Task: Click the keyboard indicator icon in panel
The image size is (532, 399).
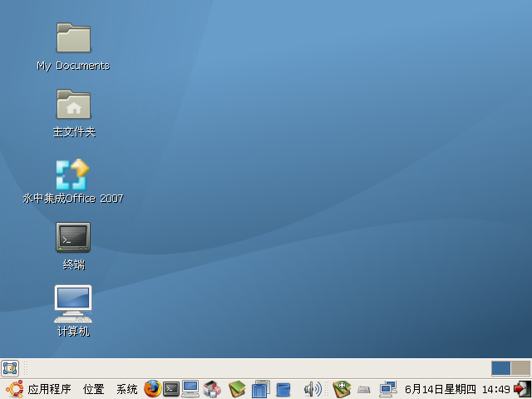Action: 364,390
